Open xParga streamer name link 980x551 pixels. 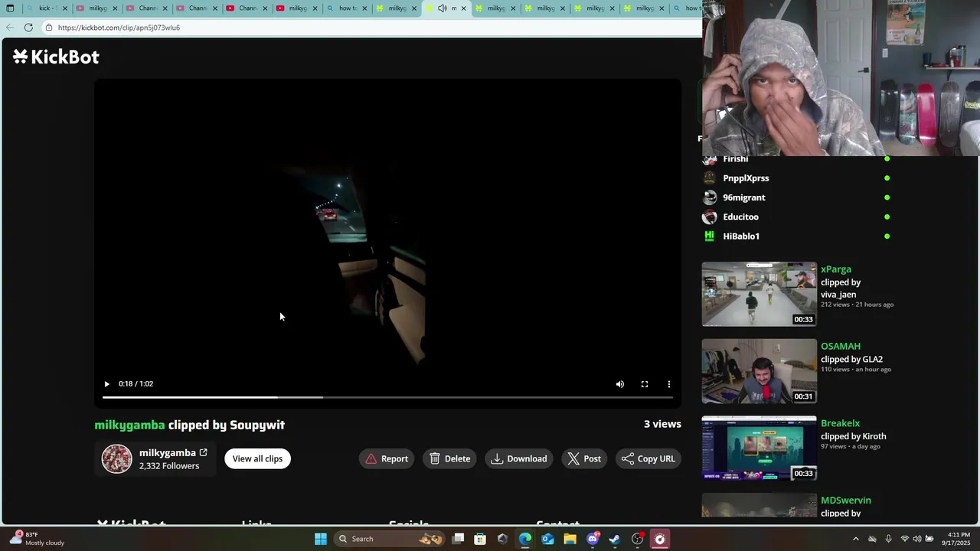tap(836, 269)
